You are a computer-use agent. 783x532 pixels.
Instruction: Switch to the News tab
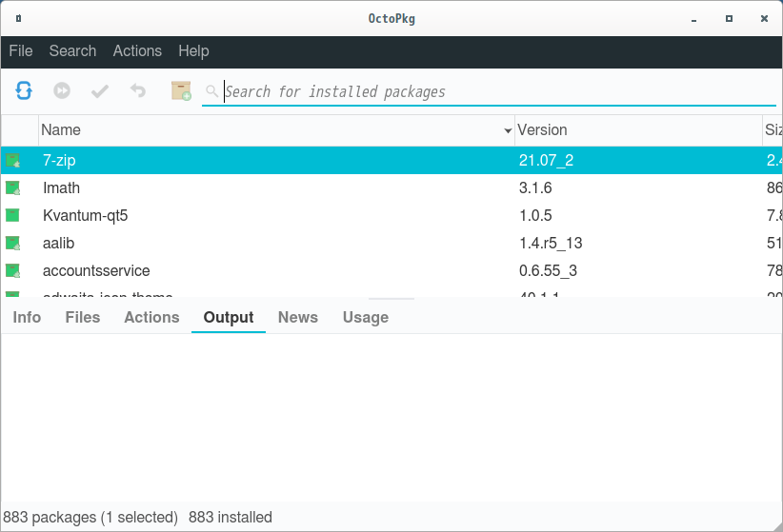pos(298,318)
